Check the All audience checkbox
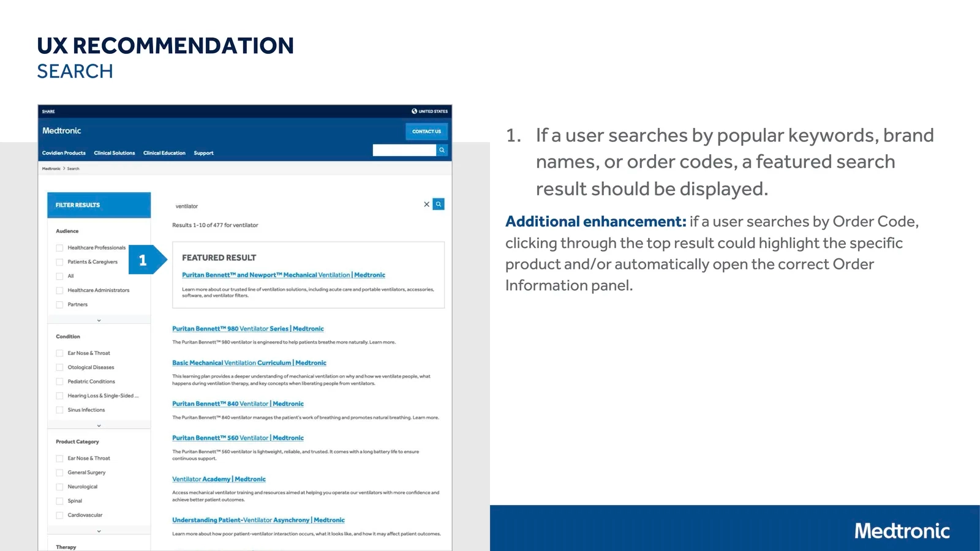Image resolution: width=980 pixels, height=551 pixels. [59, 276]
